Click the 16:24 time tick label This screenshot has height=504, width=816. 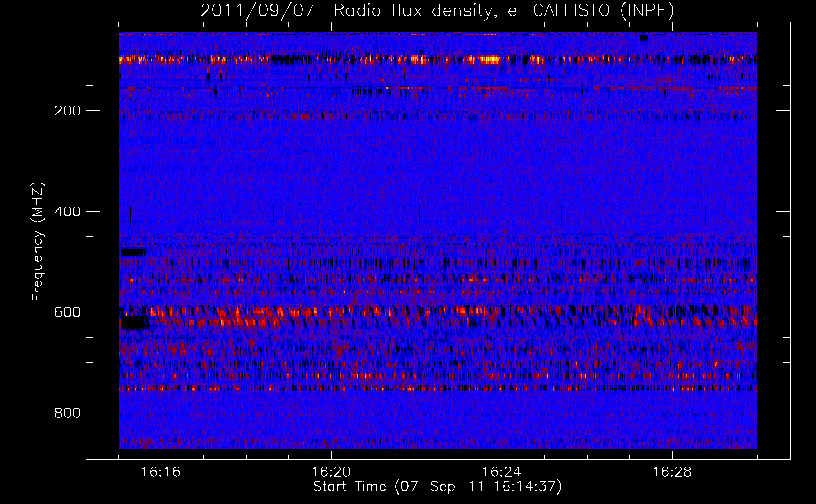(502, 472)
